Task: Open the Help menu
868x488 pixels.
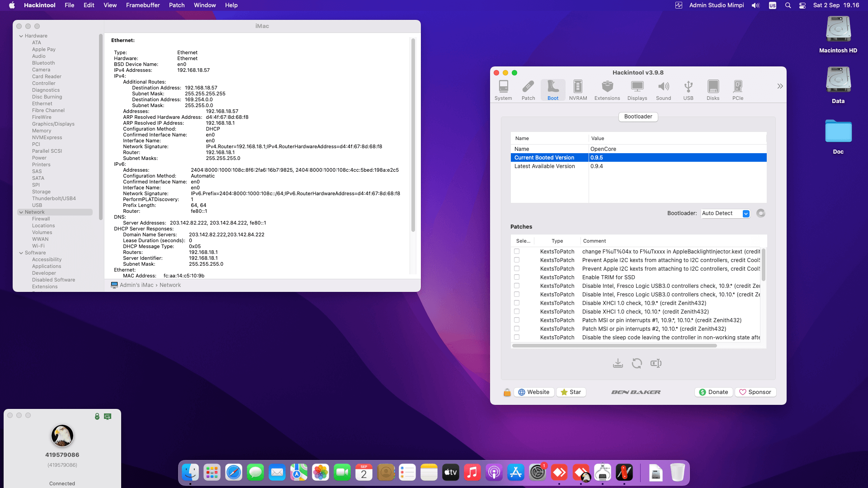Action: [x=231, y=5]
